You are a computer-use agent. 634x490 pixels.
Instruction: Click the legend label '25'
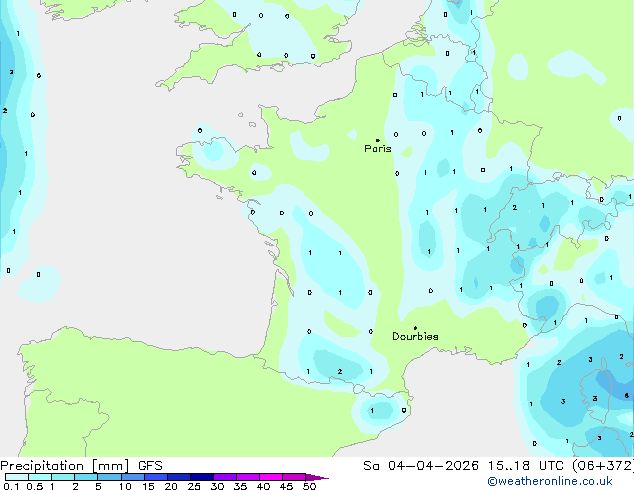point(194,486)
